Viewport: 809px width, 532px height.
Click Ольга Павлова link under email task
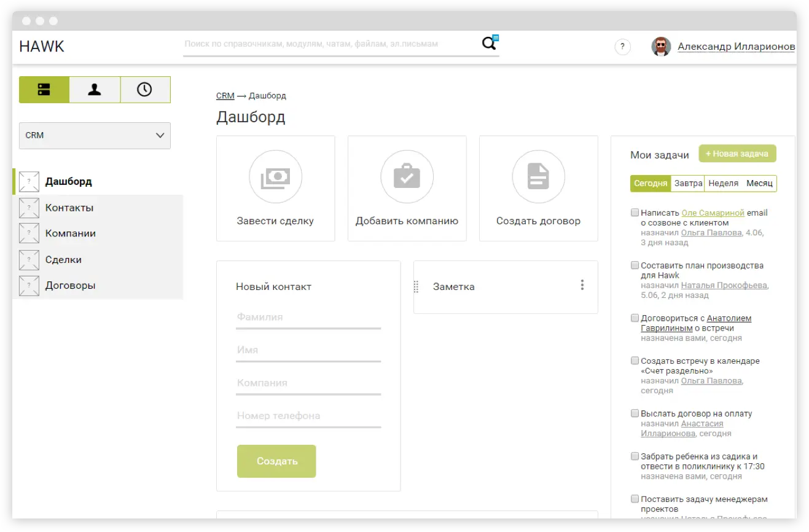711,233
